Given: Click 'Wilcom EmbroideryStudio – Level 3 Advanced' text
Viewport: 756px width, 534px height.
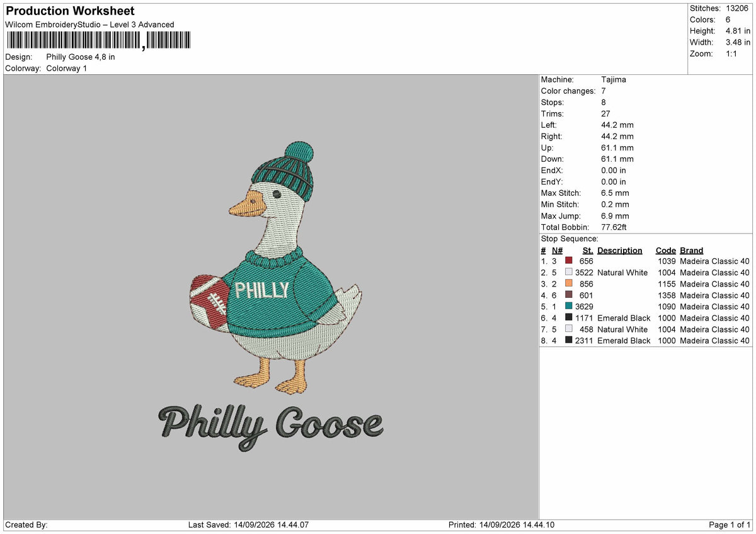Looking at the screenshot, I should (x=89, y=25).
